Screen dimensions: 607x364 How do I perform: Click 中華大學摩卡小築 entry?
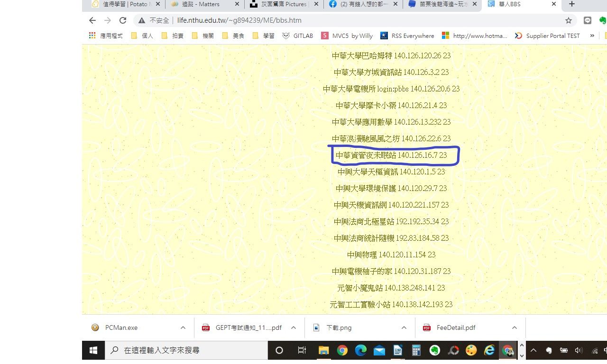pyautogui.click(x=391, y=105)
